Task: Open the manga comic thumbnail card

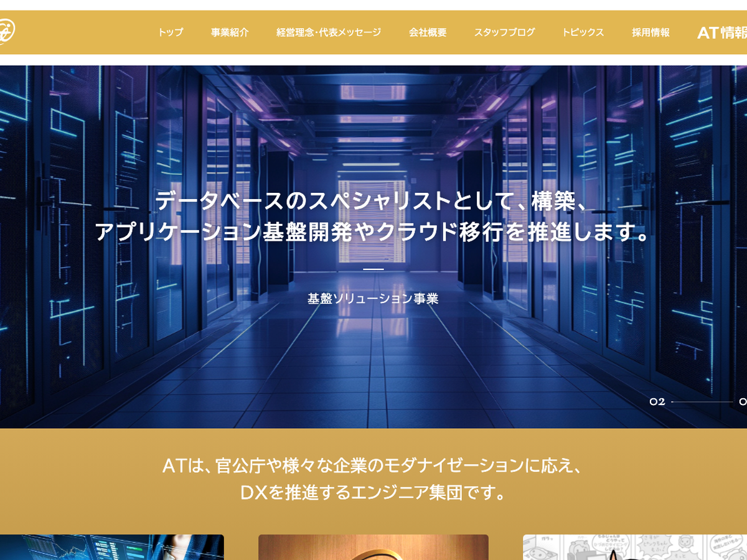Action: pyautogui.click(x=634, y=548)
